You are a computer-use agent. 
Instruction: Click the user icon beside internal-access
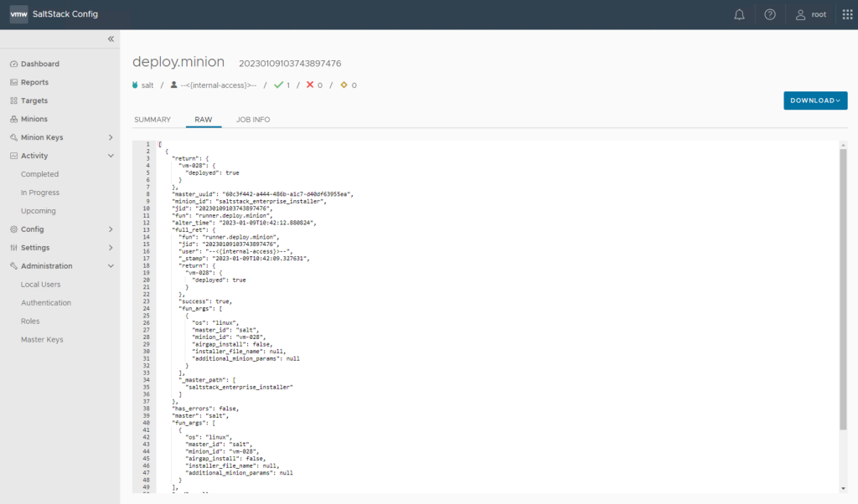[x=173, y=85]
